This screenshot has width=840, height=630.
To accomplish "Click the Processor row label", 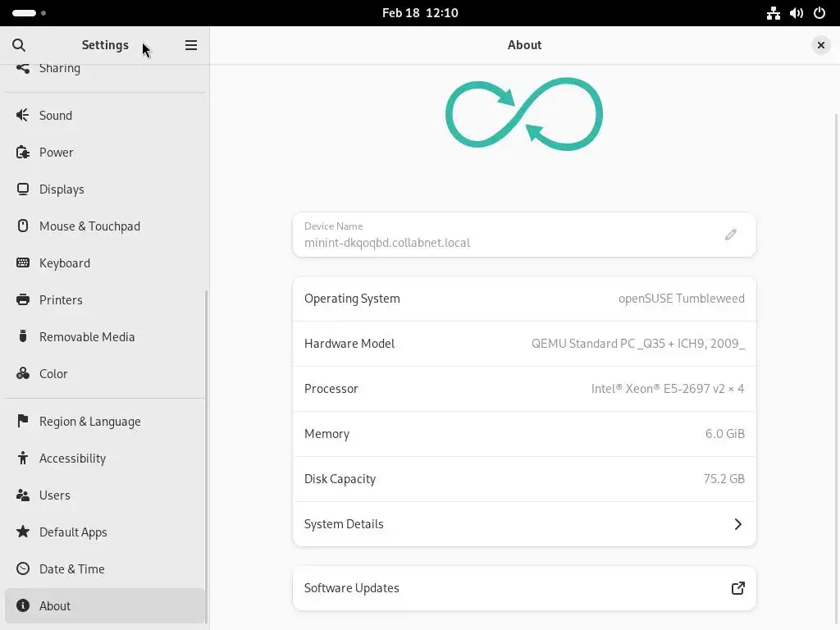I will [x=331, y=388].
